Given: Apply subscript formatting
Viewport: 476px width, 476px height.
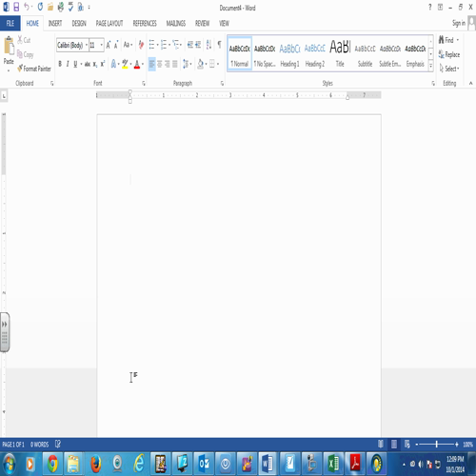Looking at the screenshot, I should click(x=95, y=64).
